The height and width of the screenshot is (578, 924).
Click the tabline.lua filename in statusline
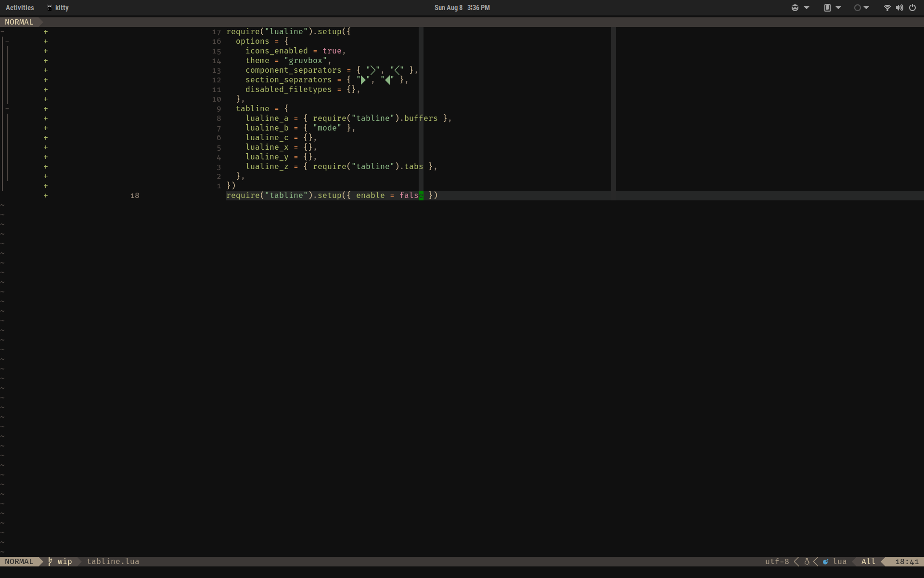(x=113, y=561)
